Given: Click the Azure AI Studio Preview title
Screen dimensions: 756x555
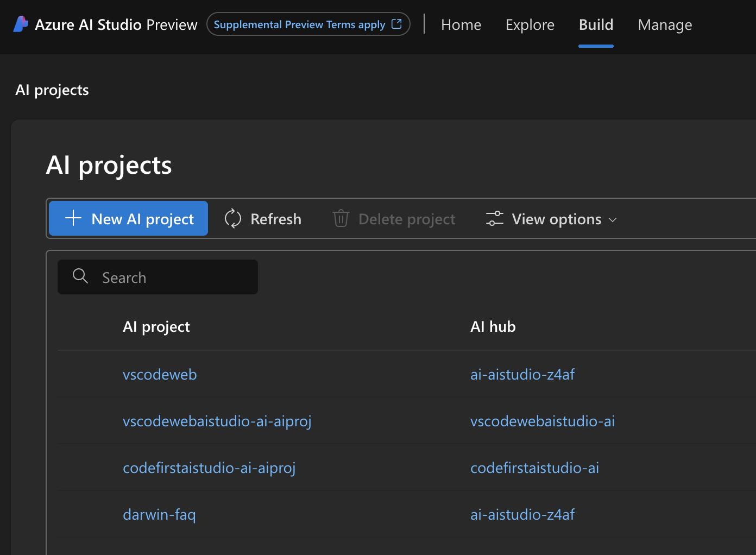Looking at the screenshot, I should click(x=116, y=24).
